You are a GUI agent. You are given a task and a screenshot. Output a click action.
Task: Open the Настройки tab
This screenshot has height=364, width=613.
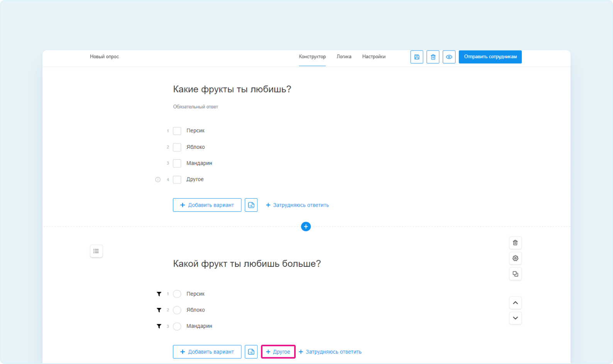tap(374, 57)
